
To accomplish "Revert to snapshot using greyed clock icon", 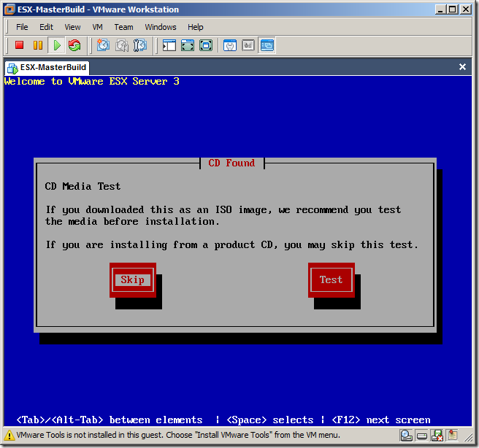I will click(122, 45).
